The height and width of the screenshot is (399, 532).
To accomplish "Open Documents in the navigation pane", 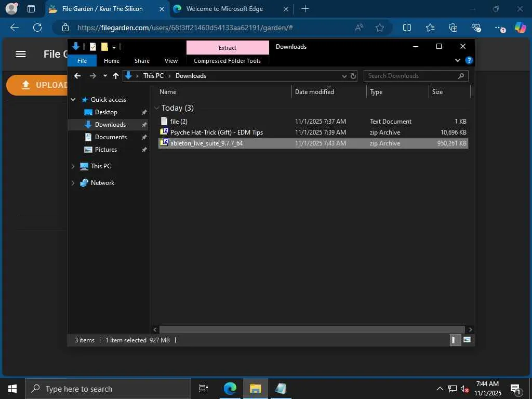I will pos(111,137).
